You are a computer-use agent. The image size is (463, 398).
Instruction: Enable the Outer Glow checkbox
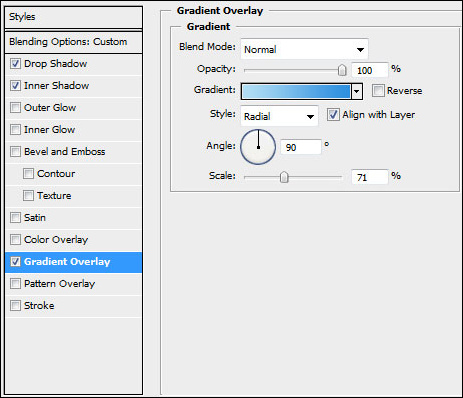15,107
